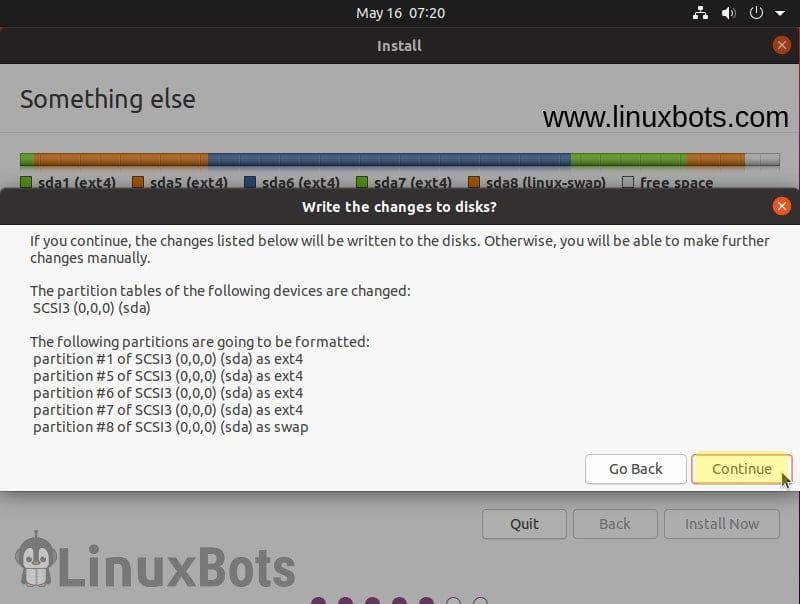Click Go Back in the dialog

pos(635,469)
